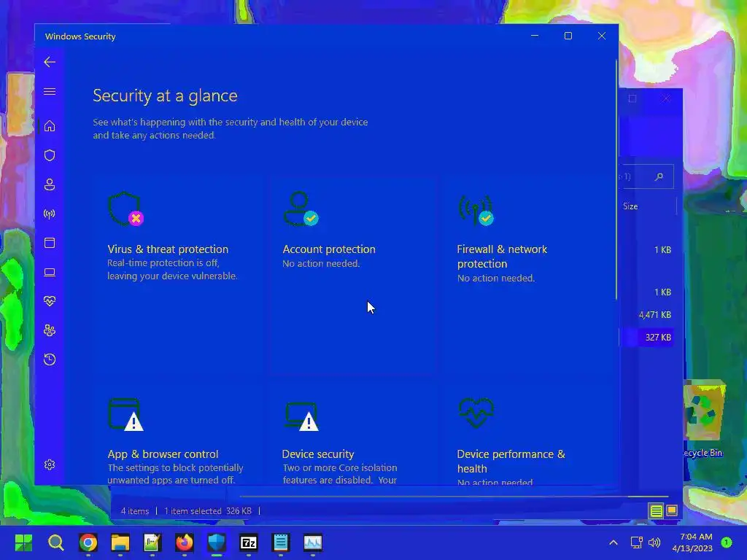Image resolution: width=747 pixels, height=560 pixels.
Task: Open File Explorer from taskbar
Action: tap(120, 542)
